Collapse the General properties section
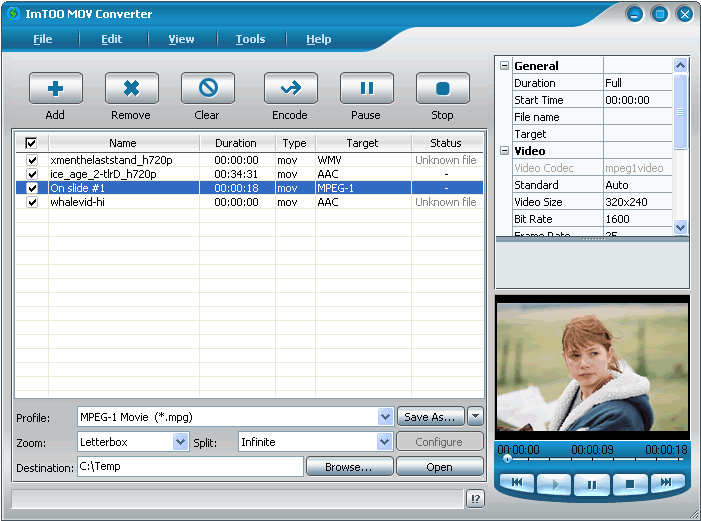The width and height of the screenshot is (701, 521). coord(504,66)
